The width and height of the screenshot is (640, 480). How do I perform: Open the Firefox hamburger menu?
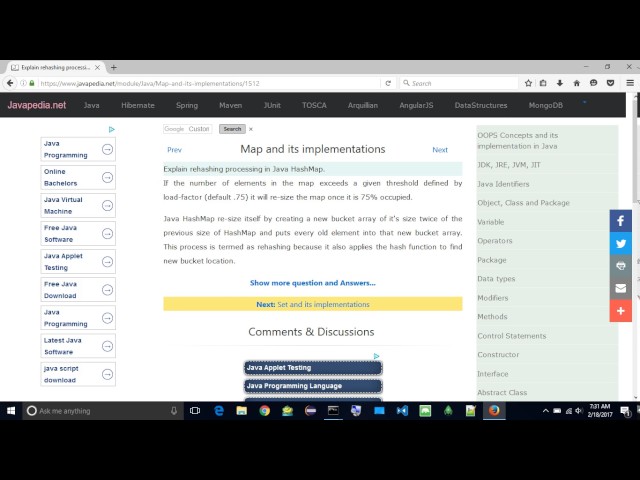tap(630, 83)
